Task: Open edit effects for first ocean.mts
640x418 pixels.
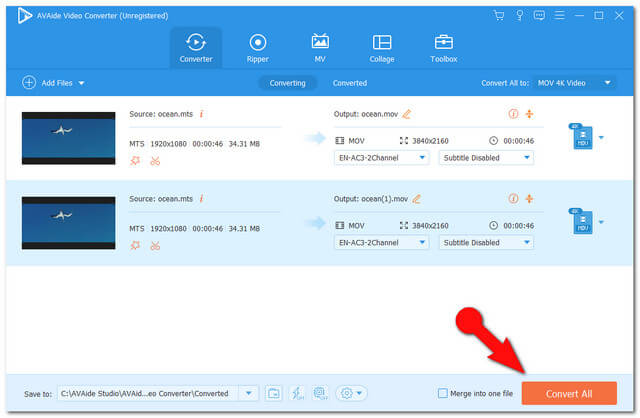Action: pos(135,161)
